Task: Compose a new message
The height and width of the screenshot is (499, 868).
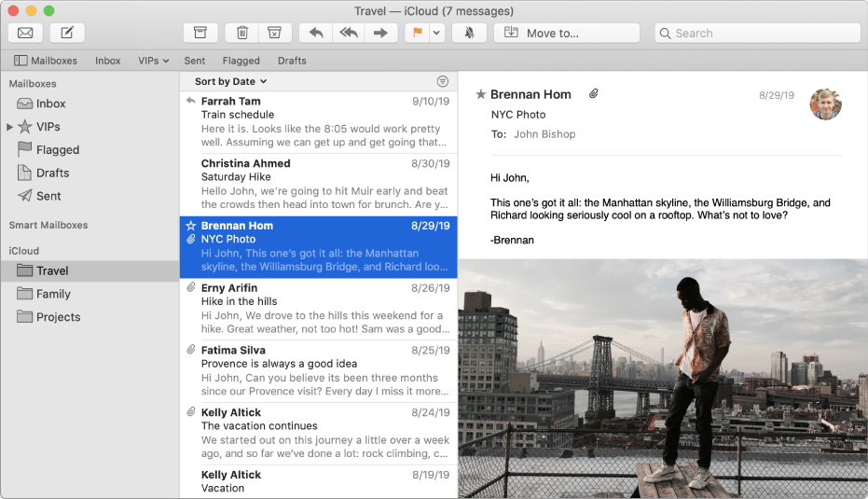Action: 67,33
